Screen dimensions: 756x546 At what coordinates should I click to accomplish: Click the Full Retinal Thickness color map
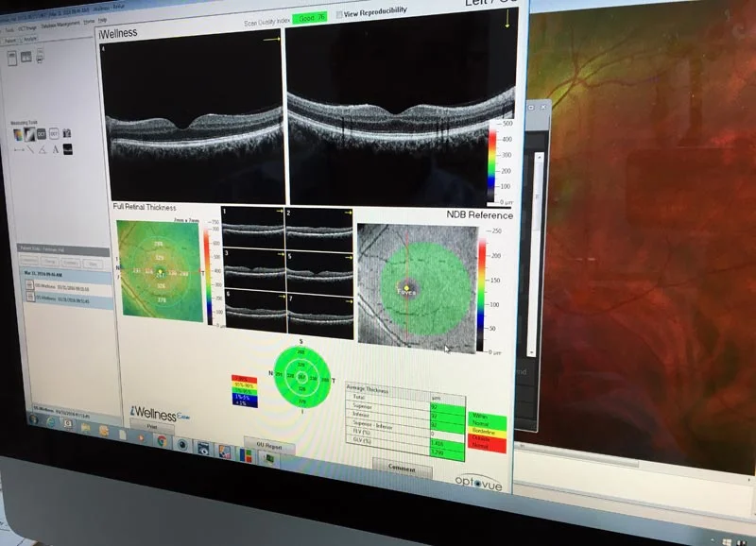160,271
